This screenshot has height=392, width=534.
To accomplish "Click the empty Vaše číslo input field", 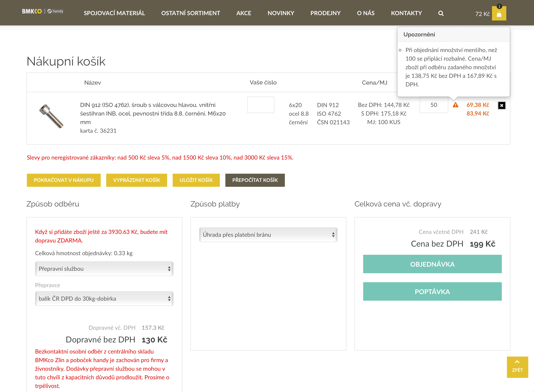I will coord(261,105).
